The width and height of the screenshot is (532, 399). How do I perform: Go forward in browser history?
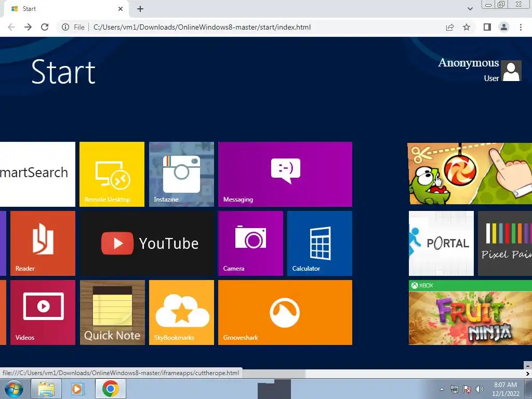(x=28, y=27)
